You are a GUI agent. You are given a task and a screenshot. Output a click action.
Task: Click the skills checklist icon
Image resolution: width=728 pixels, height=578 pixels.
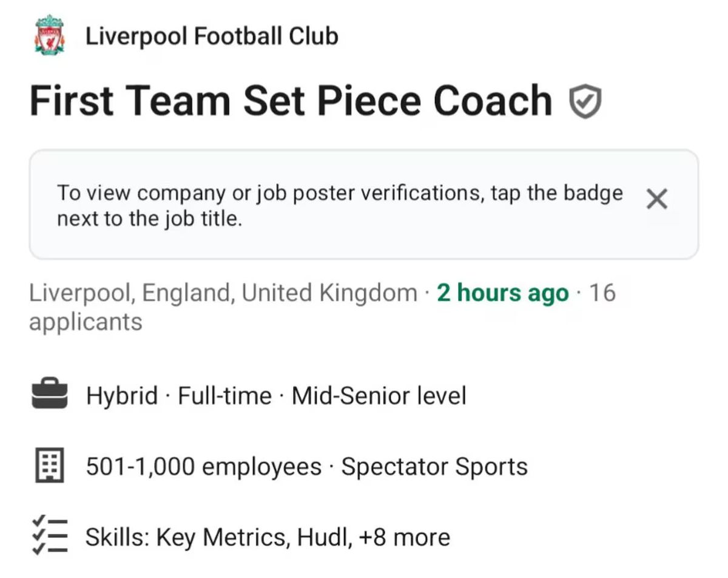[x=49, y=535]
